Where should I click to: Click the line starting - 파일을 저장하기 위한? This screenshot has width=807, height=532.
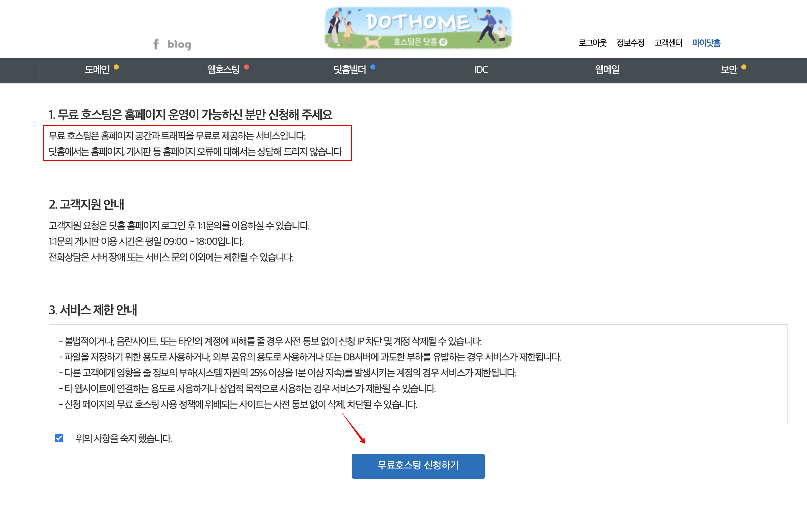click(x=310, y=357)
